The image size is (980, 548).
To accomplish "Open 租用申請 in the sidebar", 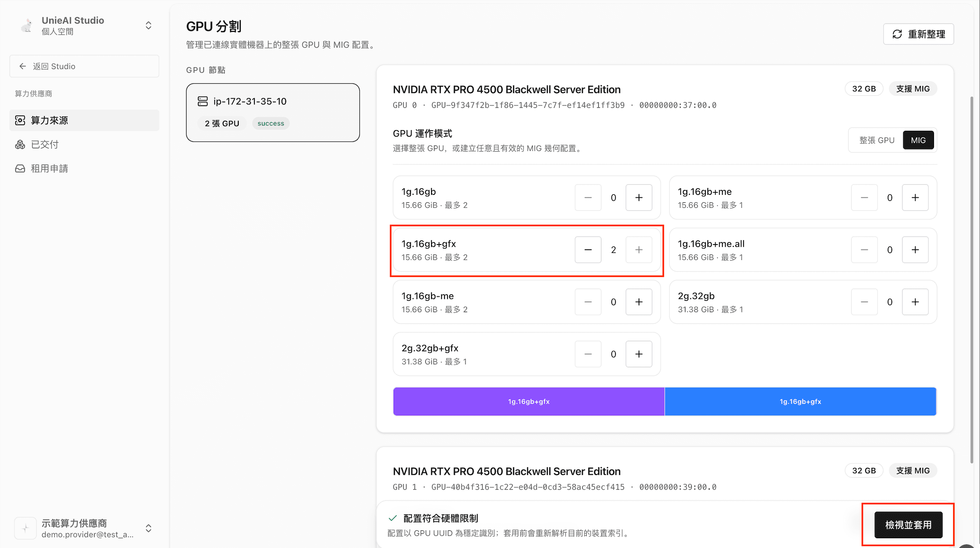I will (x=84, y=168).
